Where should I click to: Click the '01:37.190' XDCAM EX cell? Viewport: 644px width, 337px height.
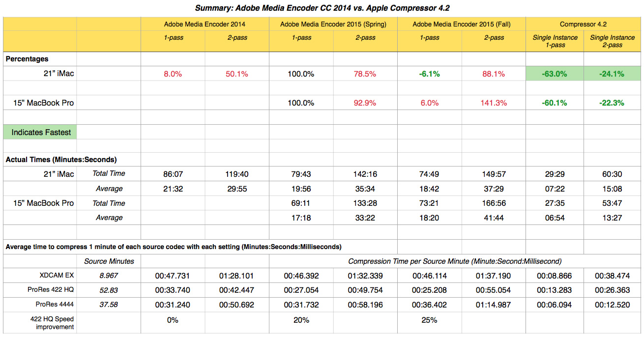494,276
